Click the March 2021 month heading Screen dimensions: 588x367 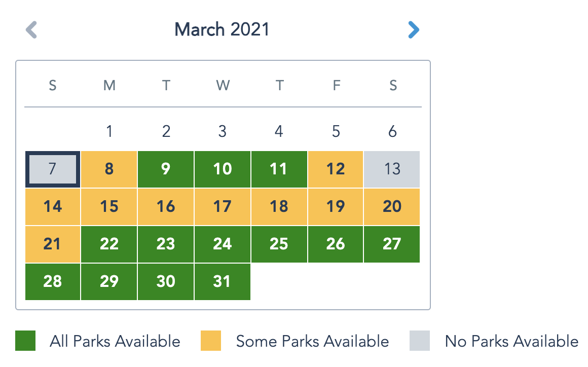(x=222, y=30)
